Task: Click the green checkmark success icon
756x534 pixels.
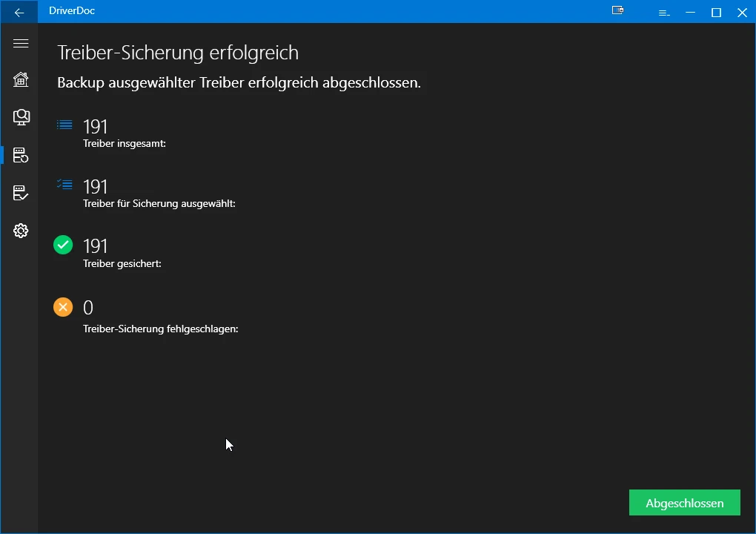Action: click(x=63, y=245)
